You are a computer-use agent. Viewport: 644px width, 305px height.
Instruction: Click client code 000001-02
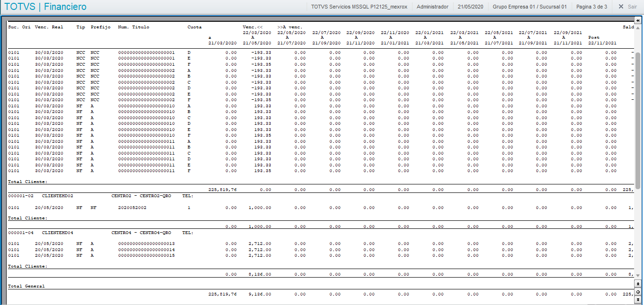point(21,195)
